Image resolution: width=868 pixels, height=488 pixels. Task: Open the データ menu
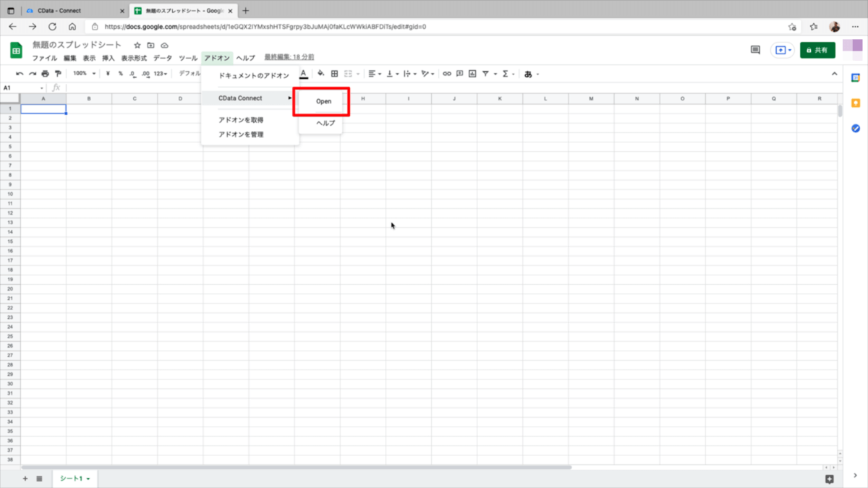click(x=163, y=58)
